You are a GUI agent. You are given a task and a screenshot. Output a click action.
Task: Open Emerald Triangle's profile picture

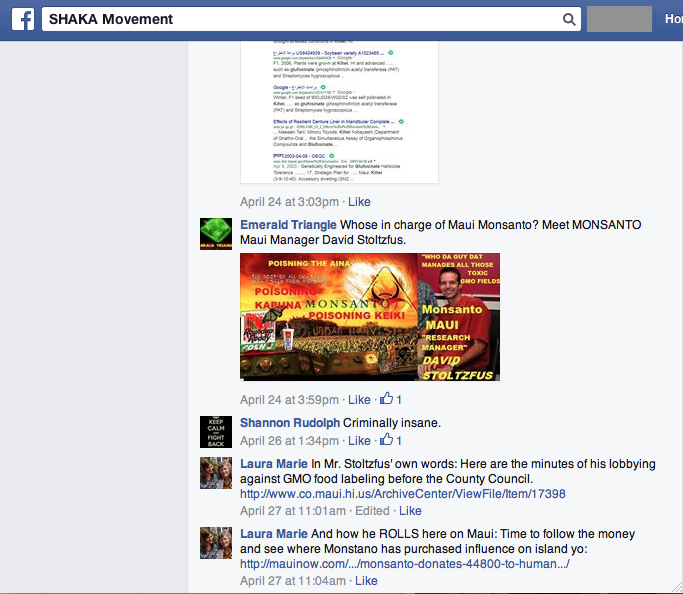point(216,233)
